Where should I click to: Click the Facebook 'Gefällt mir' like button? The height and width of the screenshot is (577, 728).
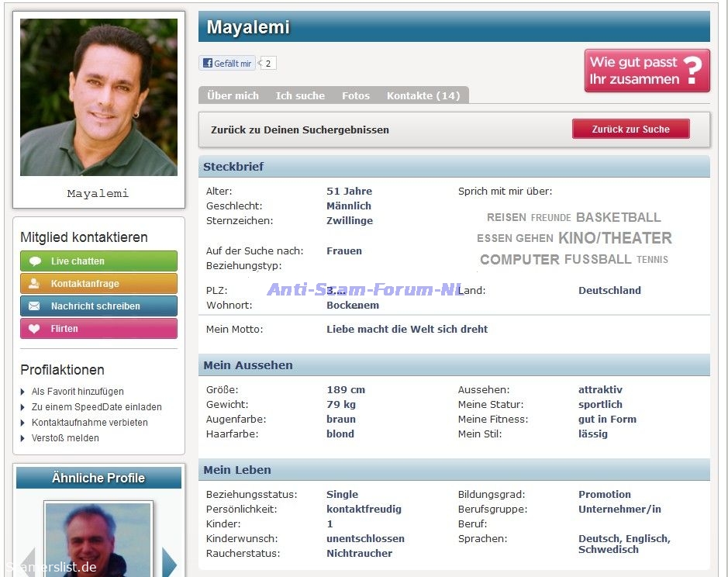[x=226, y=64]
